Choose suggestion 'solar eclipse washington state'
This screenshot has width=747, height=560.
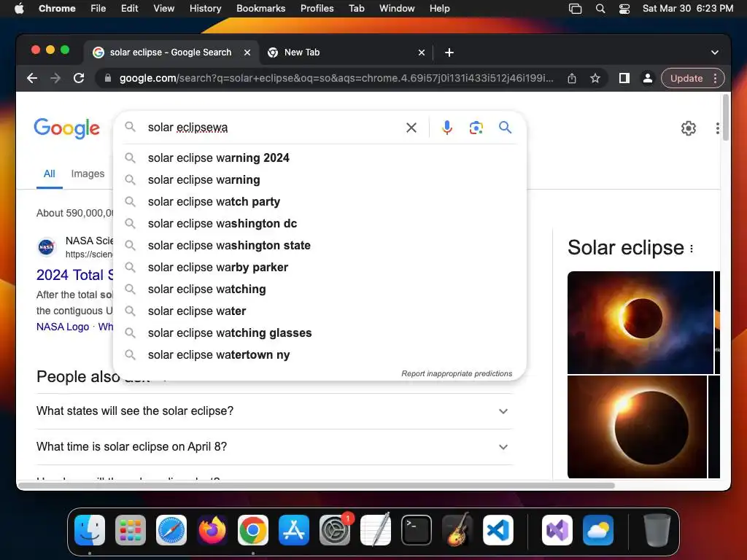(320, 246)
